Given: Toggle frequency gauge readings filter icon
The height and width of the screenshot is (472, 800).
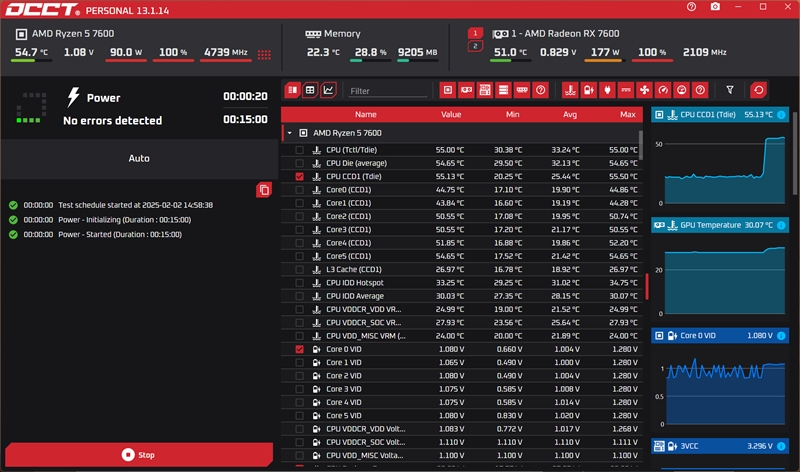Looking at the screenshot, I should (x=663, y=90).
